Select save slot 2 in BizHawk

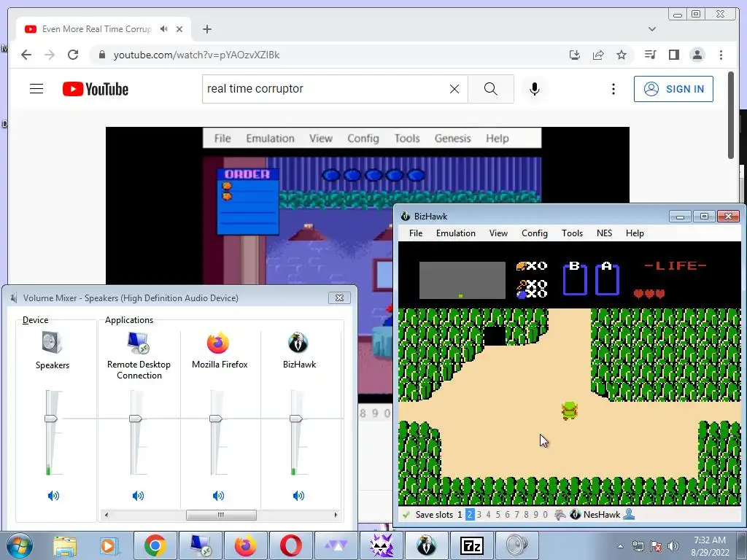tap(470, 515)
